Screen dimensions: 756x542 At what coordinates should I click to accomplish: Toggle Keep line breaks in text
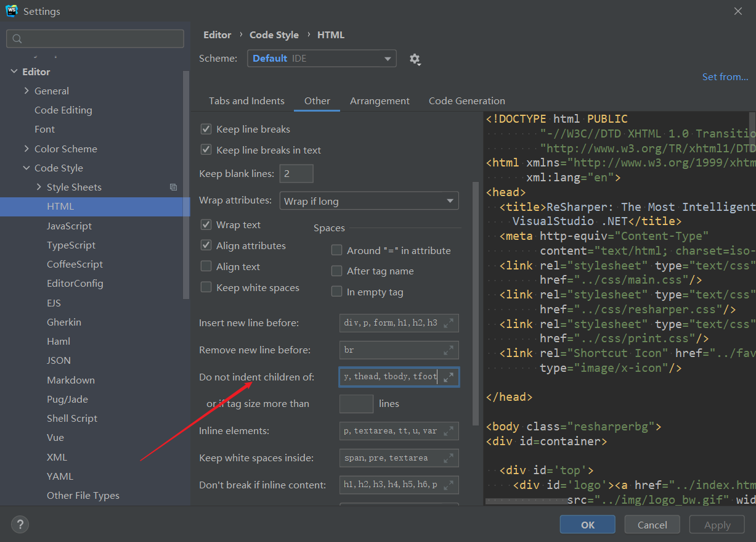(x=206, y=150)
